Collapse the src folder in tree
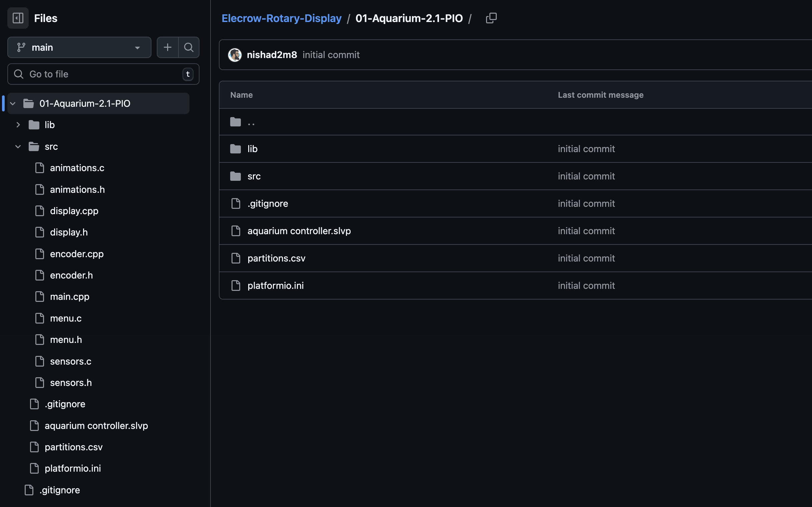 [18, 146]
